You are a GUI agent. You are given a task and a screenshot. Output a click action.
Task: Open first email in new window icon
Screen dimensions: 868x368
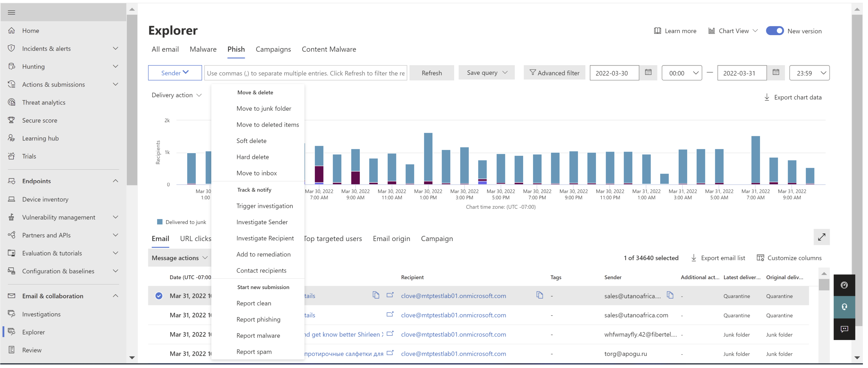[x=390, y=295]
